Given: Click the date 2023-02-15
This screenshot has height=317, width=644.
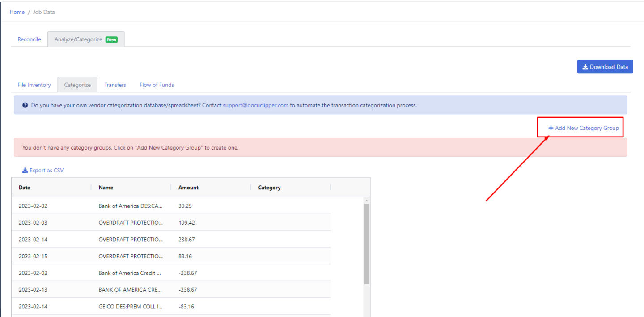Looking at the screenshot, I should point(33,256).
